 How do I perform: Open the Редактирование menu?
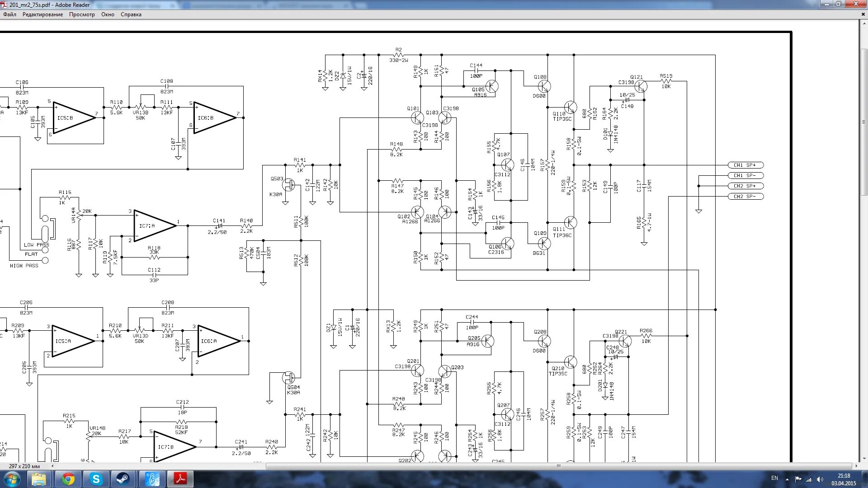42,14
